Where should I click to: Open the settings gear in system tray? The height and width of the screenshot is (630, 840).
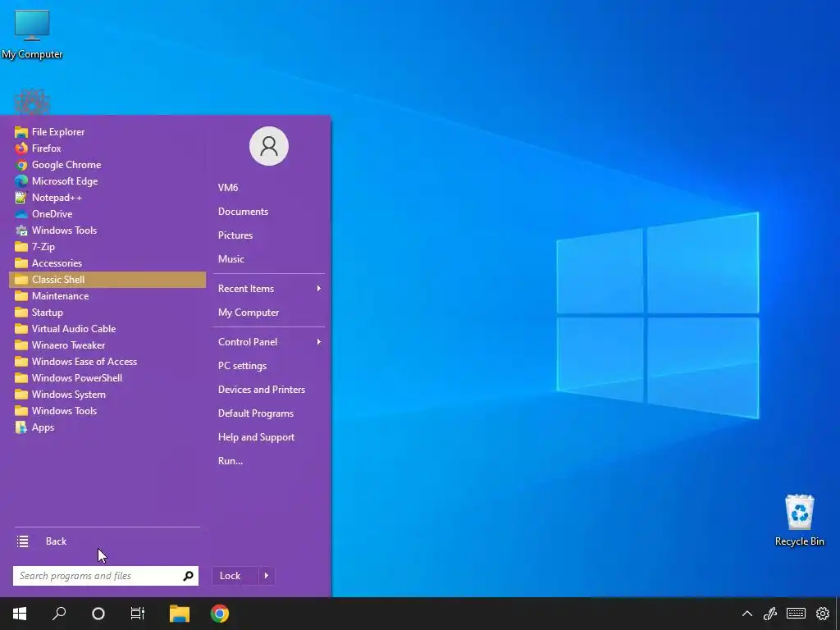(823, 614)
